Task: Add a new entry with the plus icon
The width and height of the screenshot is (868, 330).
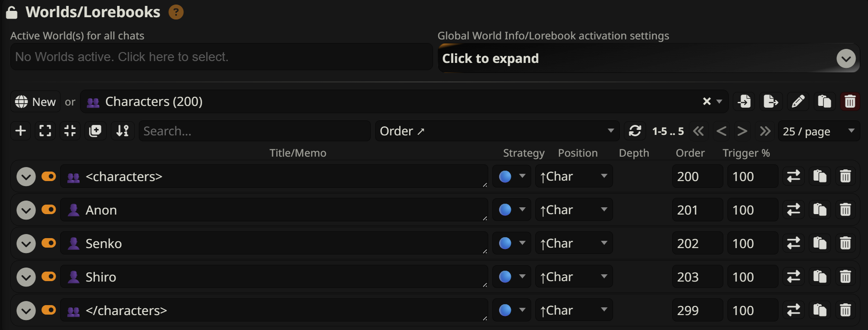Action: [20, 131]
